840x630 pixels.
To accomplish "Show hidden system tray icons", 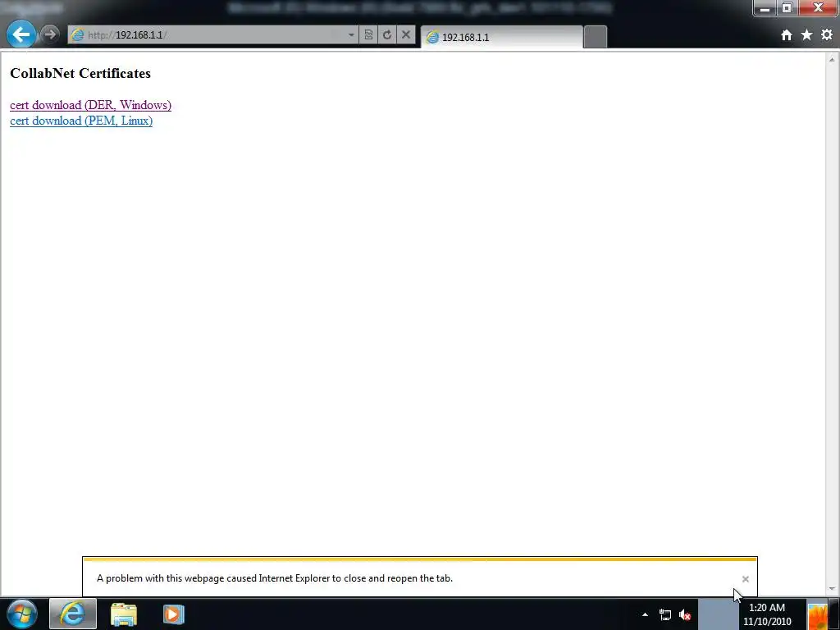I will coord(645,614).
